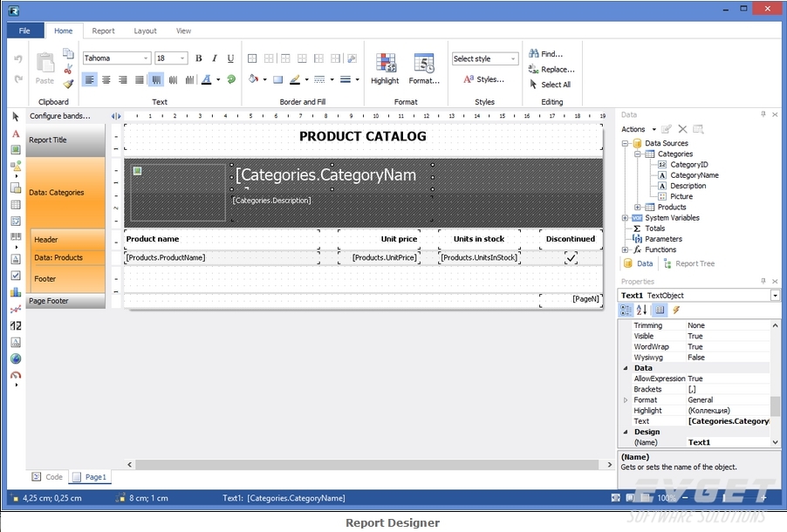Toggle Underline formatting button
This screenshot has height=532, width=787.
pyautogui.click(x=230, y=58)
